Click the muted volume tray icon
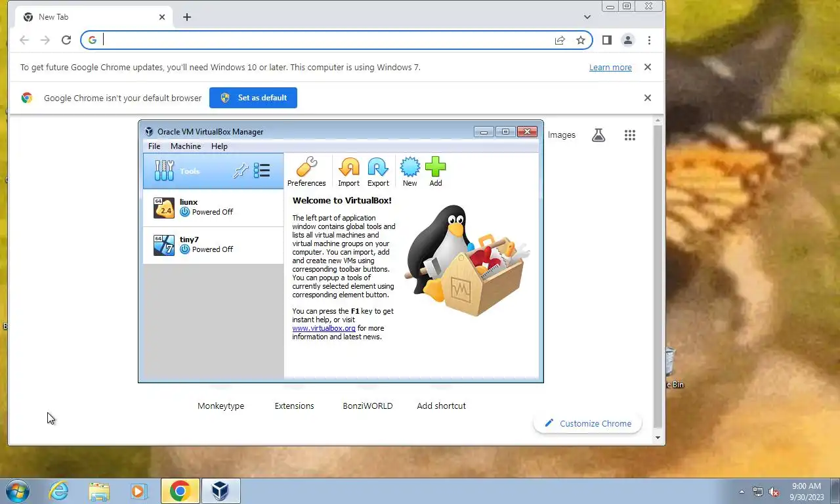Viewport: 840px width, 504px height. (x=774, y=492)
